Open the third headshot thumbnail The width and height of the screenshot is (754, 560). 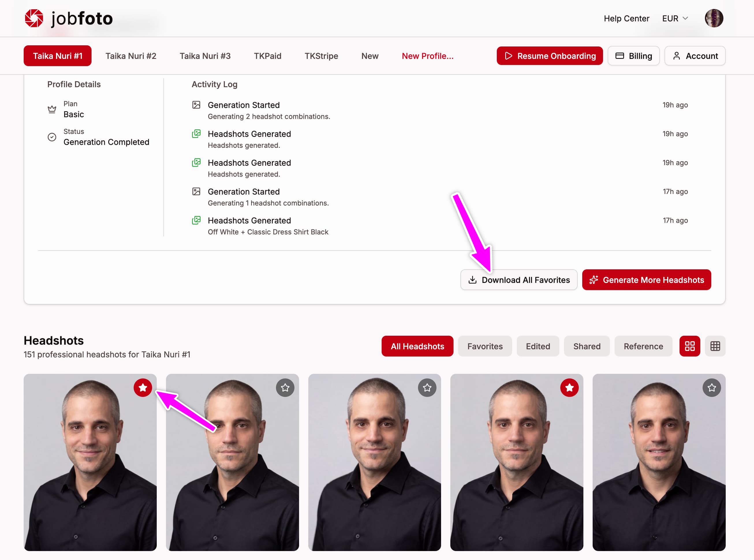pyautogui.click(x=375, y=462)
